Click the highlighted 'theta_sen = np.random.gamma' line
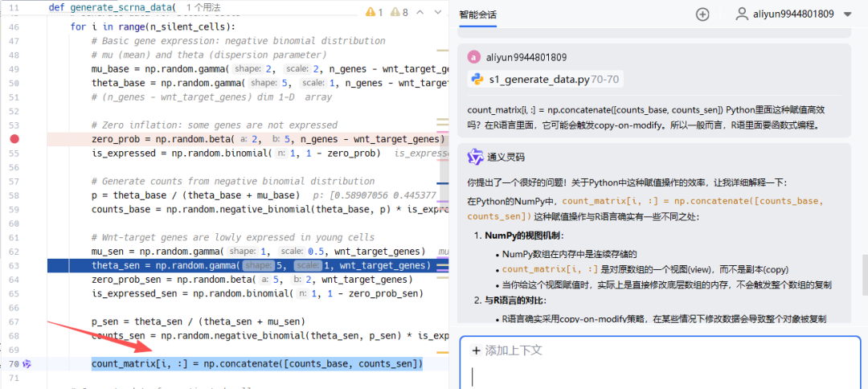The width and height of the screenshot is (868, 389). point(260,265)
